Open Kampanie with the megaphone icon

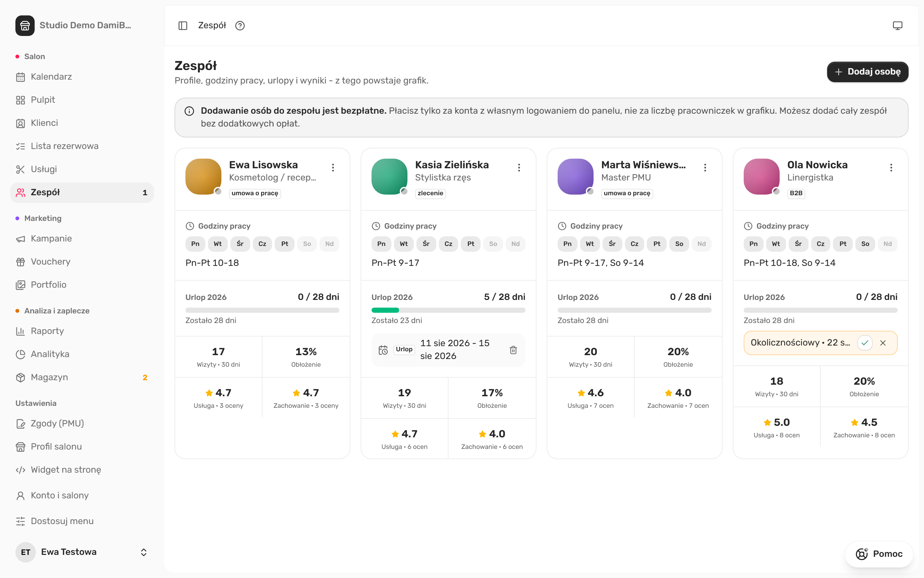(82, 239)
